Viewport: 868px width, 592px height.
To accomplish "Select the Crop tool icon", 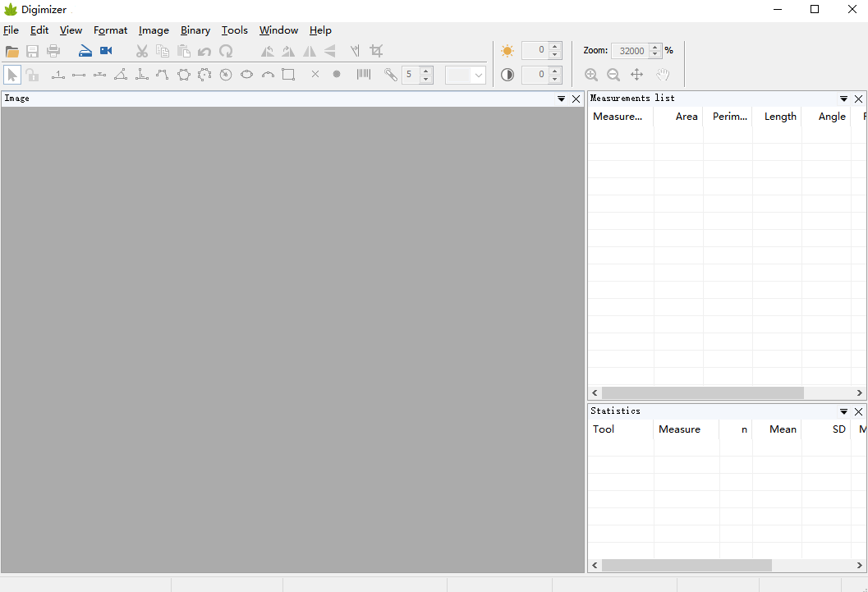I will tap(376, 51).
